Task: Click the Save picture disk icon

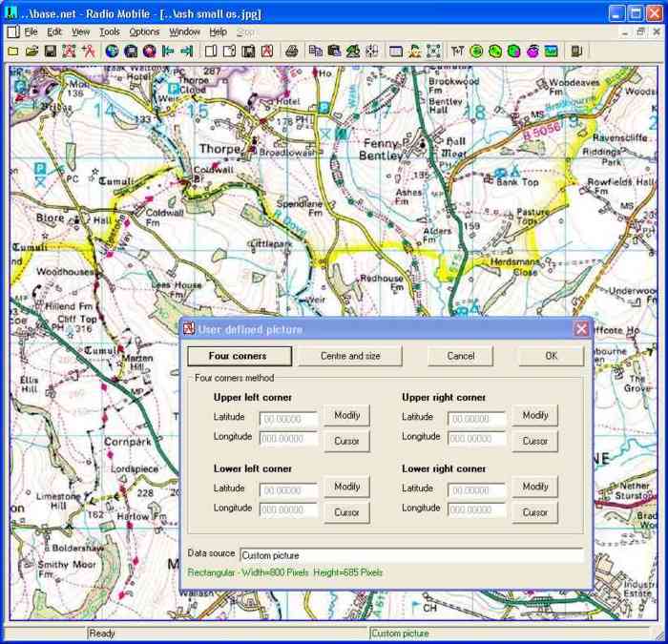Action: pyautogui.click(x=248, y=52)
